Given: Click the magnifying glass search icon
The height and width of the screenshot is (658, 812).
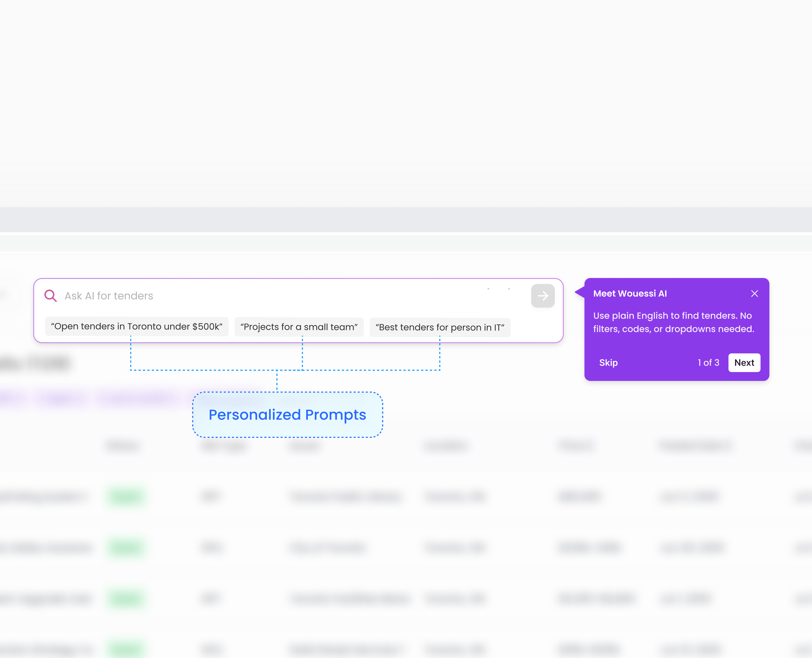Looking at the screenshot, I should pyautogui.click(x=50, y=296).
